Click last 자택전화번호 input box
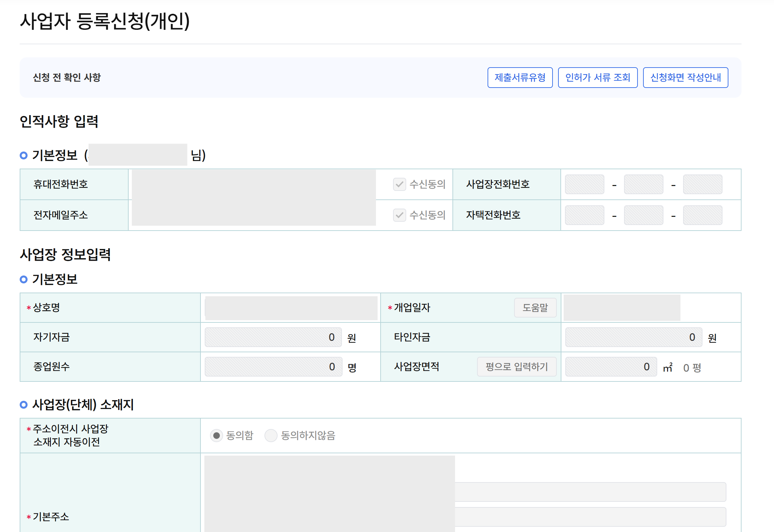This screenshot has width=774, height=532. click(x=702, y=215)
